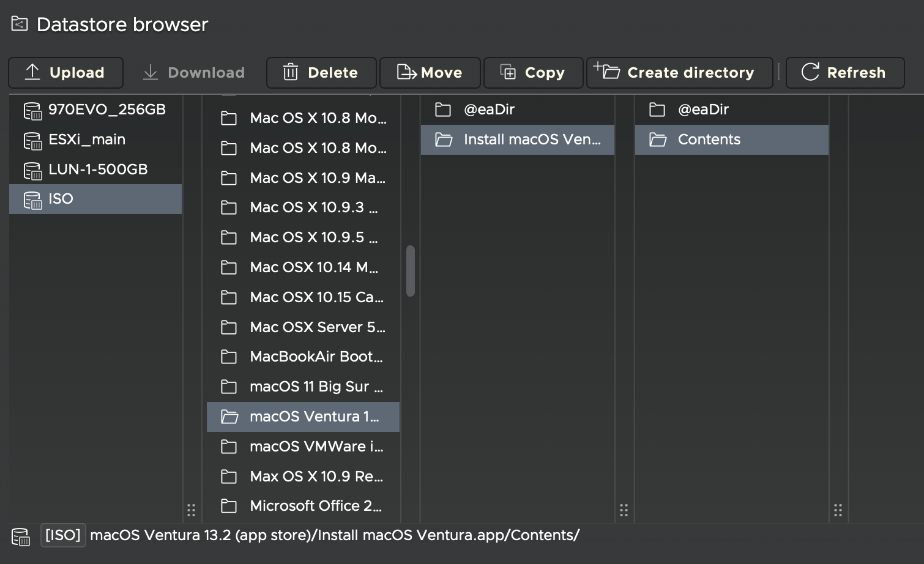The width and height of the screenshot is (924, 564).
Task: Click folder icon for Mac OSX Server 5...
Action: point(229,327)
